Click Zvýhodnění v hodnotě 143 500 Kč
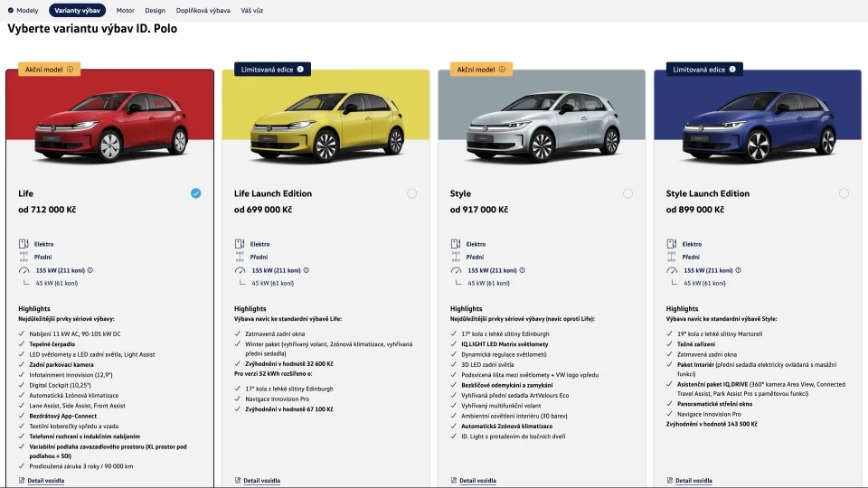868x488 pixels. pos(712,425)
